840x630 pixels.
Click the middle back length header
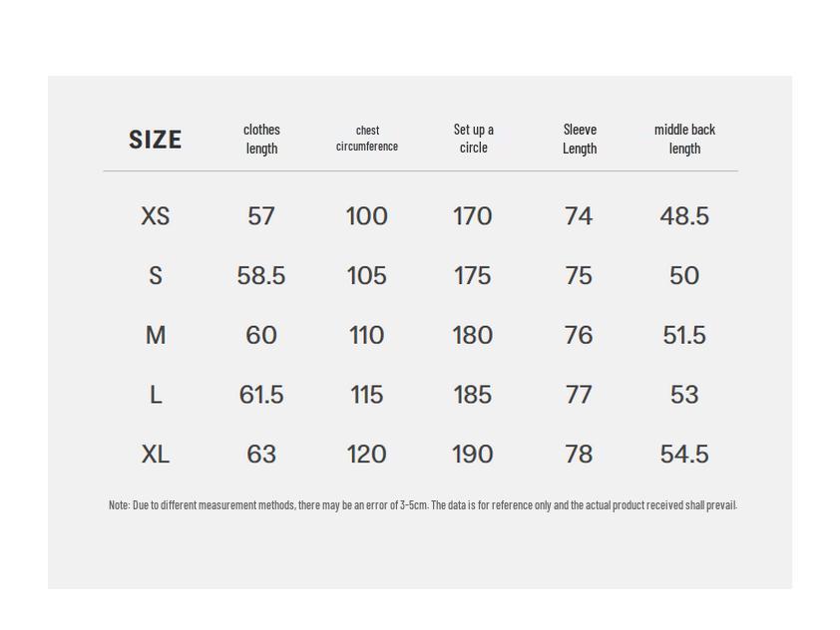coord(684,139)
